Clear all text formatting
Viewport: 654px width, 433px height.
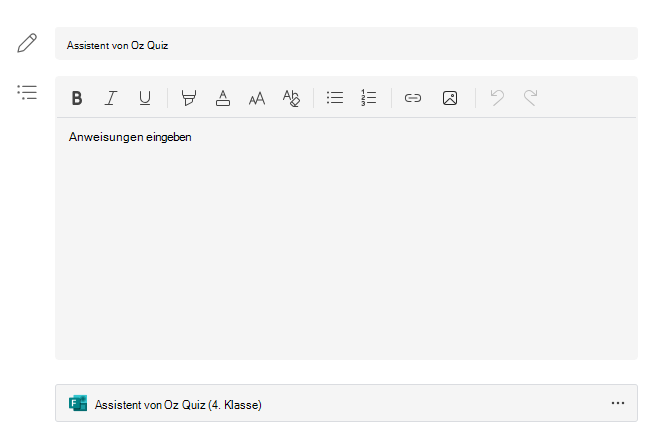pos(291,98)
